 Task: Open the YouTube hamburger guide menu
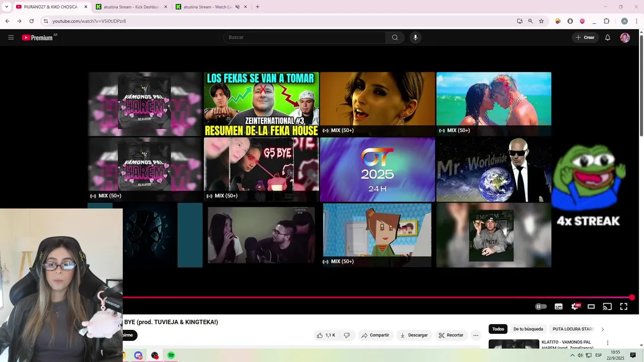[11, 37]
